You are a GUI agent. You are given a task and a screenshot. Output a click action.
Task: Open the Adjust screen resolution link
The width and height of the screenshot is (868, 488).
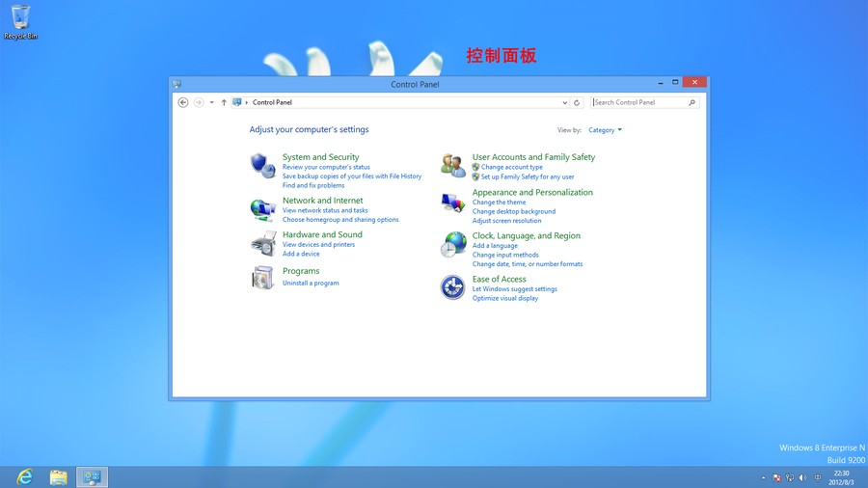[x=506, y=221]
